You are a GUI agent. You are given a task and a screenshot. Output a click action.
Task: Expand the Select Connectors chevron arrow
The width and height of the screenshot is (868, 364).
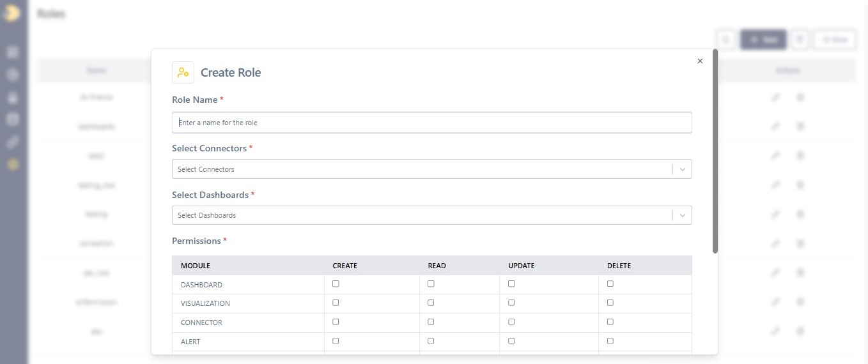click(683, 169)
